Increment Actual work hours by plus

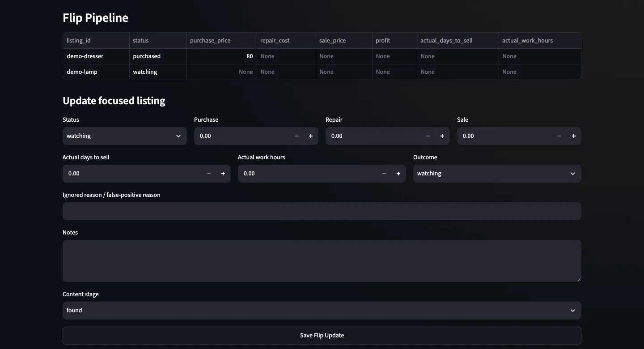click(398, 174)
